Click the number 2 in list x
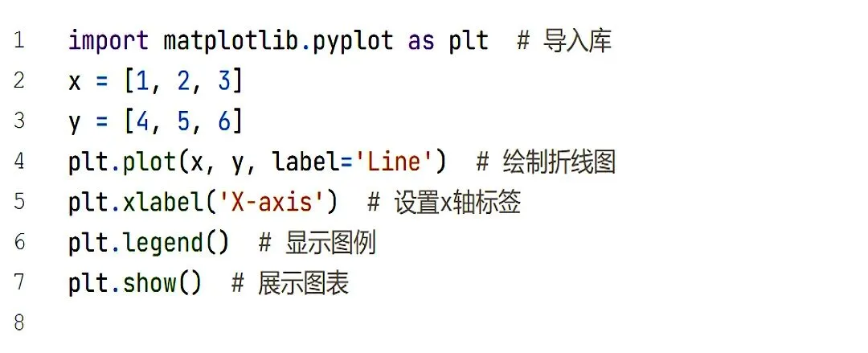Viewport: 868px width, 353px height. 183,81
